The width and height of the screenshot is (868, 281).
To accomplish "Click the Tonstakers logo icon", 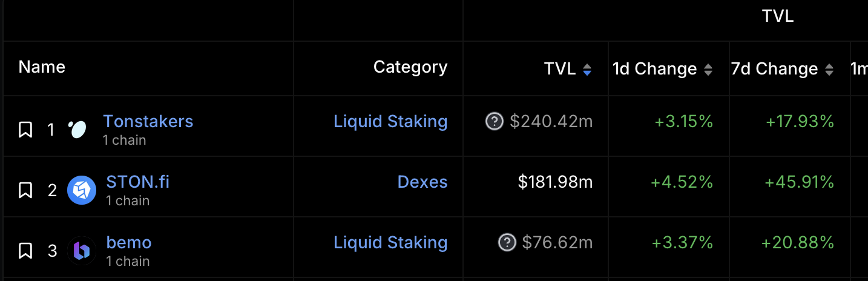I will [x=78, y=130].
